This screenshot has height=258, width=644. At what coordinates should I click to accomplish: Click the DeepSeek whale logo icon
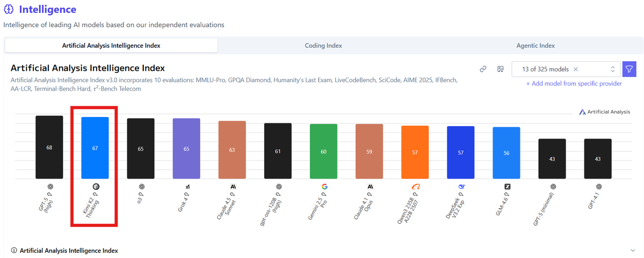coord(461,187)
